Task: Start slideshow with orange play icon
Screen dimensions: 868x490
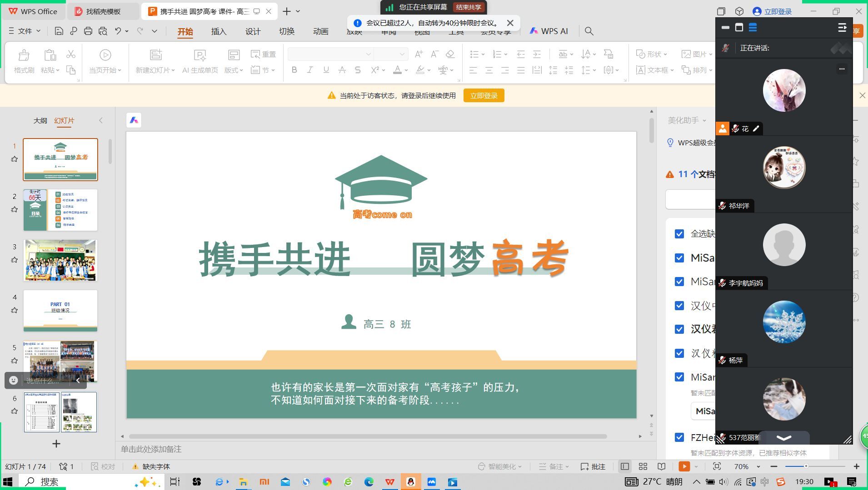Action: [684, 466]
